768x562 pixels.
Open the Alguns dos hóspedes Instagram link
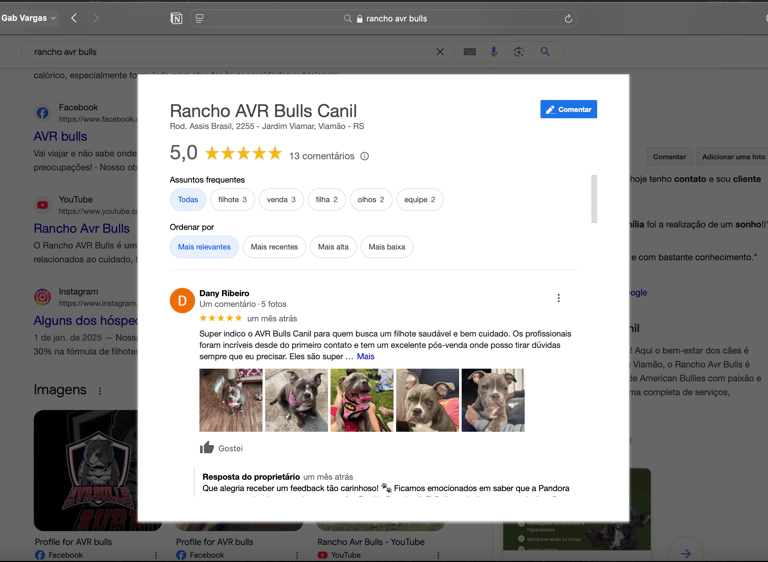(86, 320)
